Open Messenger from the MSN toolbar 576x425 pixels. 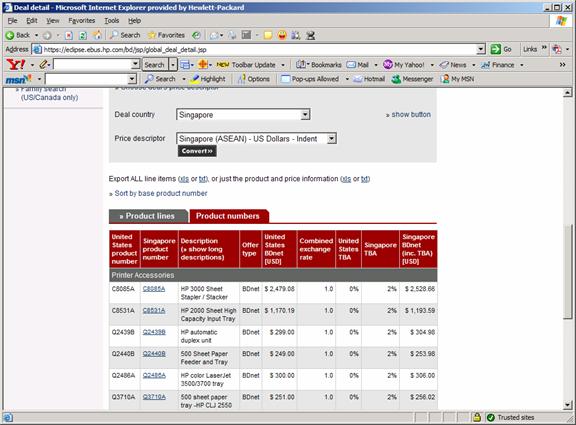[412, 79]
